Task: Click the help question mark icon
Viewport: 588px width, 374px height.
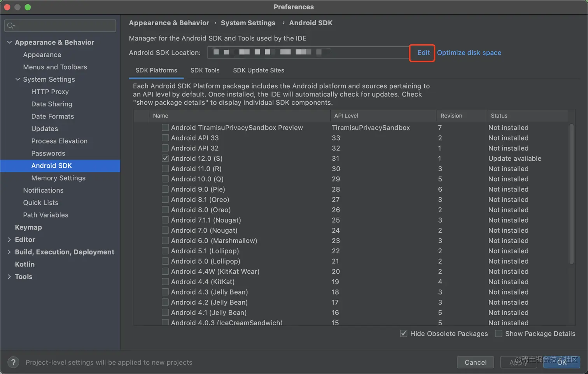Action: 13,362
